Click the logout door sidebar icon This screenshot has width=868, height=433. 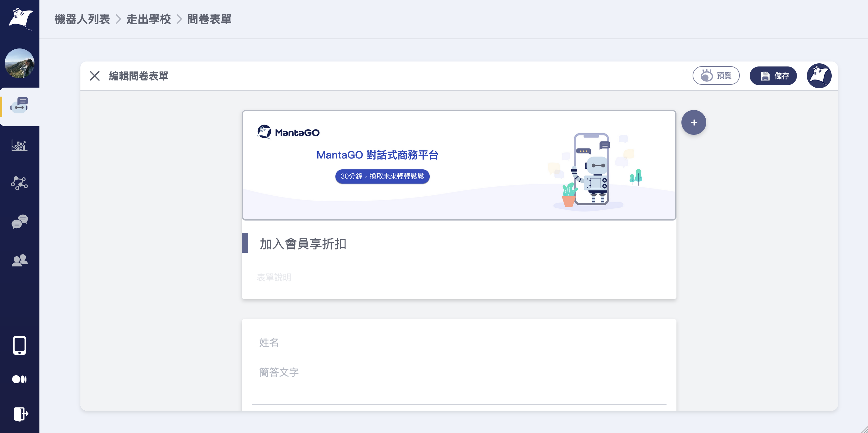click(x=20, y=414)
